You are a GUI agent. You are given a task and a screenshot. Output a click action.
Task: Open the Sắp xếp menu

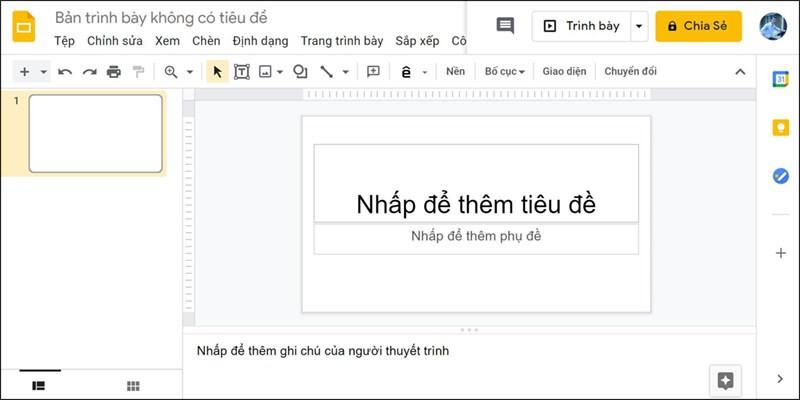tap(417, 41)
